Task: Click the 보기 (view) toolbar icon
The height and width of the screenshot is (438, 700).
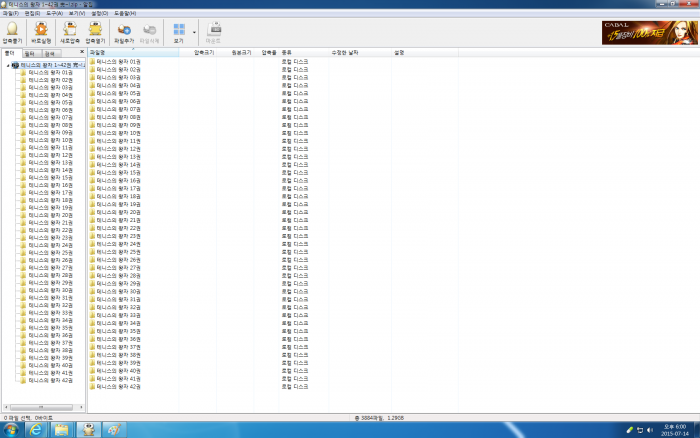Action: pos(178,33)
